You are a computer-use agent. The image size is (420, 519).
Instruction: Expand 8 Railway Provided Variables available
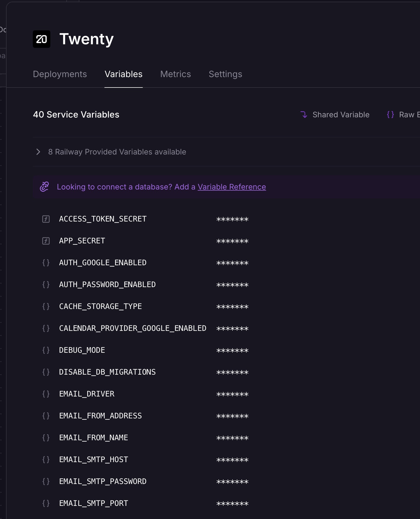tap(117, 152)
